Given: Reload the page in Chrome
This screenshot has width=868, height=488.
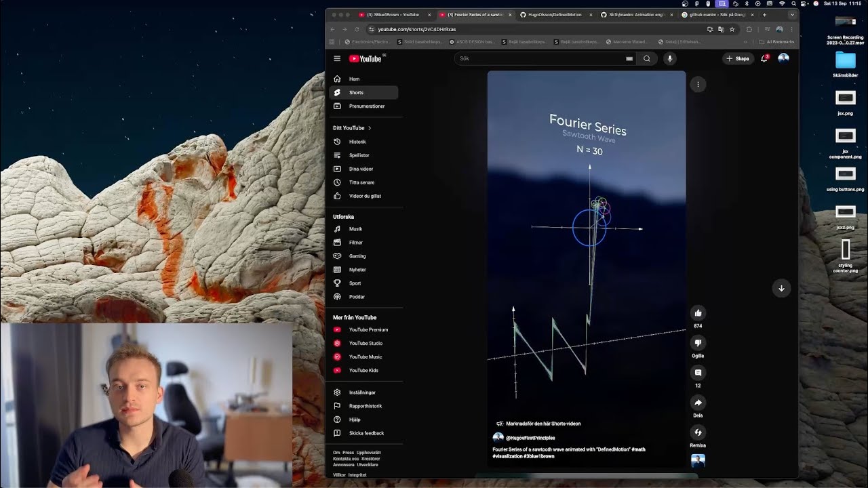Looking at the screenshot, I should click(x=357, y=29).
